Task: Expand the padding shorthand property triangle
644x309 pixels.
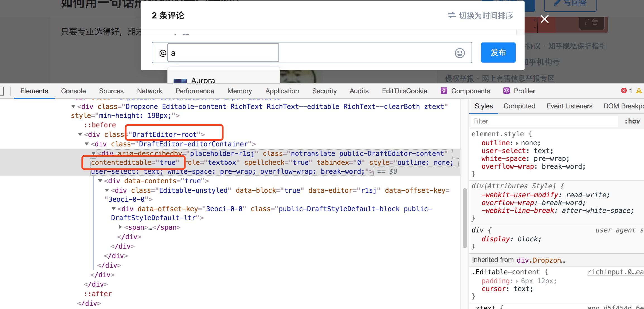Action: (517, 281)
